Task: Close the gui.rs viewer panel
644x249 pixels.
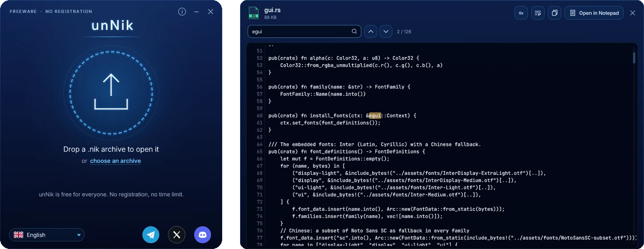Action: 632,13
